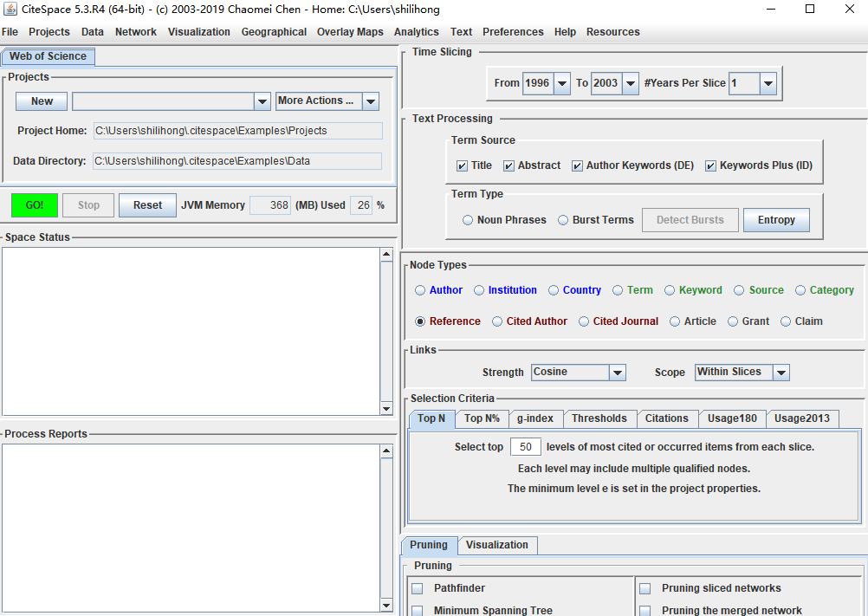The image size is (868, 616).
Task: Switch to the Citations tab
Action: coord(667,419)
